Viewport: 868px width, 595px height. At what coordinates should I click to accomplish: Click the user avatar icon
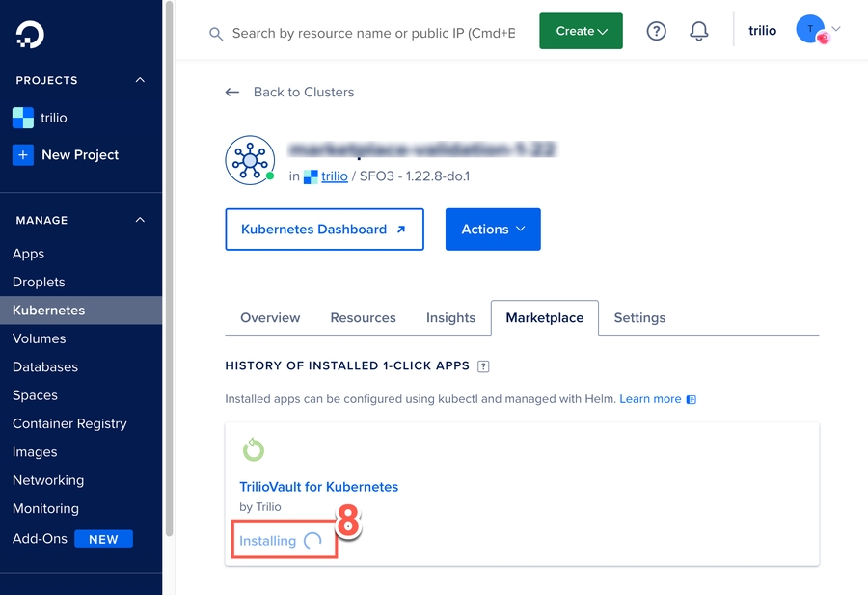tap(809, 30)
